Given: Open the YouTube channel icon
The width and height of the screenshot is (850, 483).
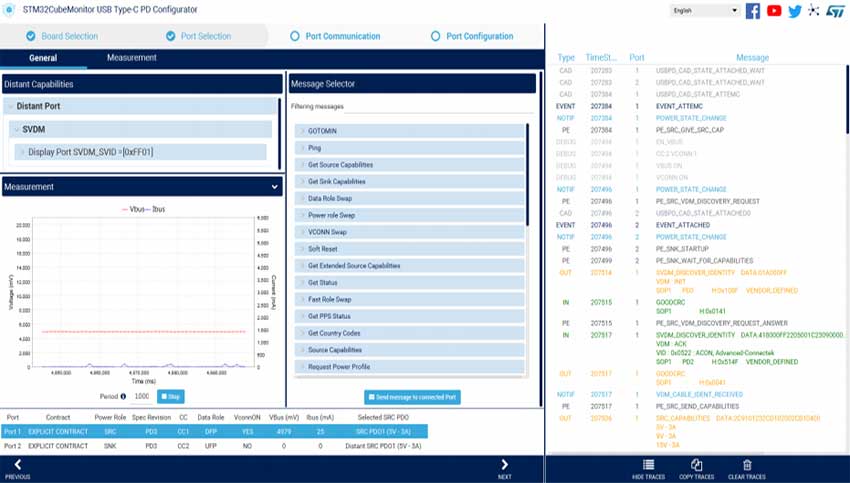Looking at the screenshot, I should (774, 11).
